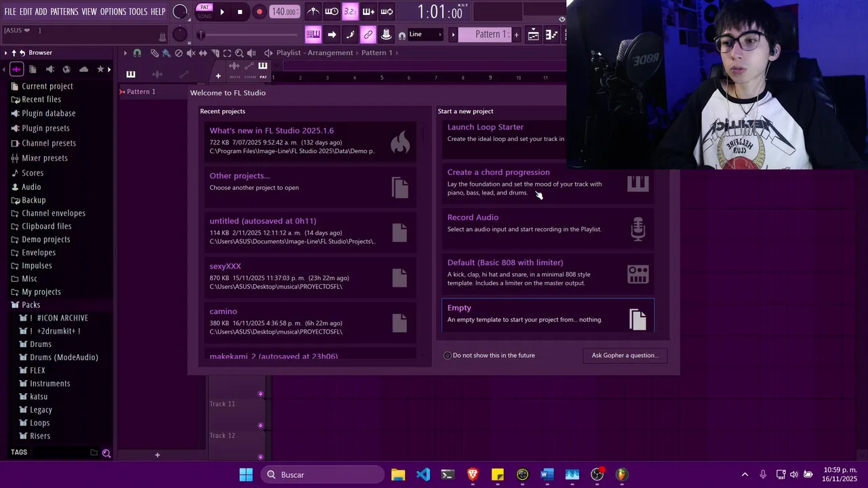Image resolution: width=868 pixels, height=488 pixels.
Task: Toggle the loop recording icon
Action: click(x=387, y=12)
